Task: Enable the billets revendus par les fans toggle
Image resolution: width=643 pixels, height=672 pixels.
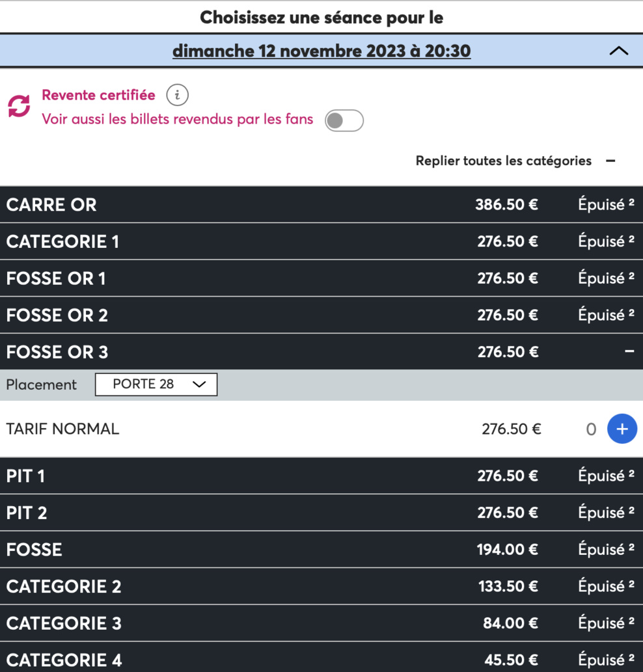Action: coord(344,120)
